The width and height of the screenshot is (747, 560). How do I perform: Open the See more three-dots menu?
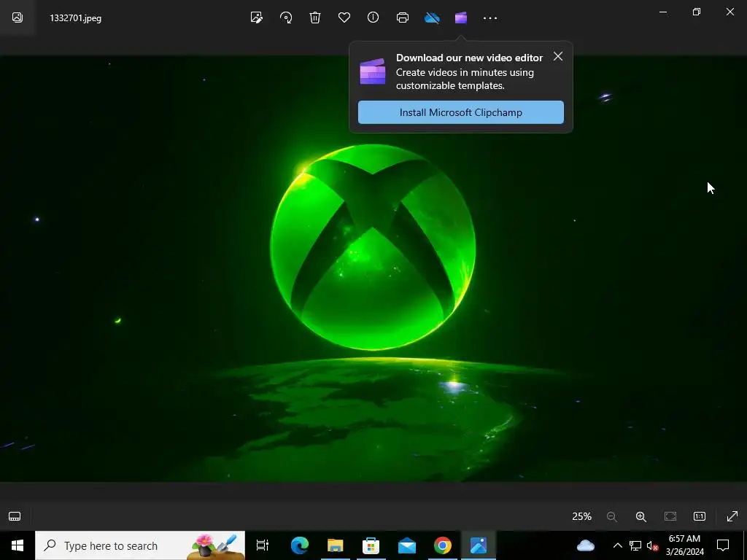(x=490, y=18)
